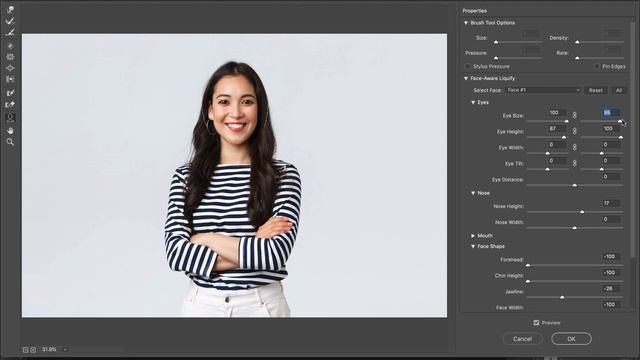Collapse the Brush Tool Options section

coord(466,23)
